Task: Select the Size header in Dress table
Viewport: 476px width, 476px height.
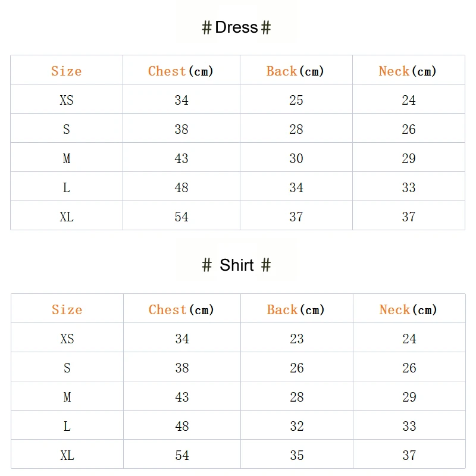Action: click(66, 71)
